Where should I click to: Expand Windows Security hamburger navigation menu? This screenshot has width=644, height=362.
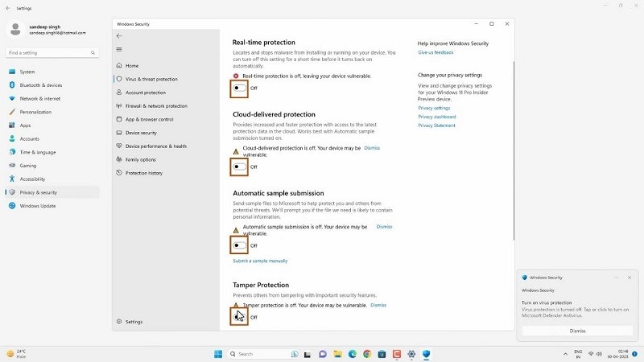coord(119,49)
